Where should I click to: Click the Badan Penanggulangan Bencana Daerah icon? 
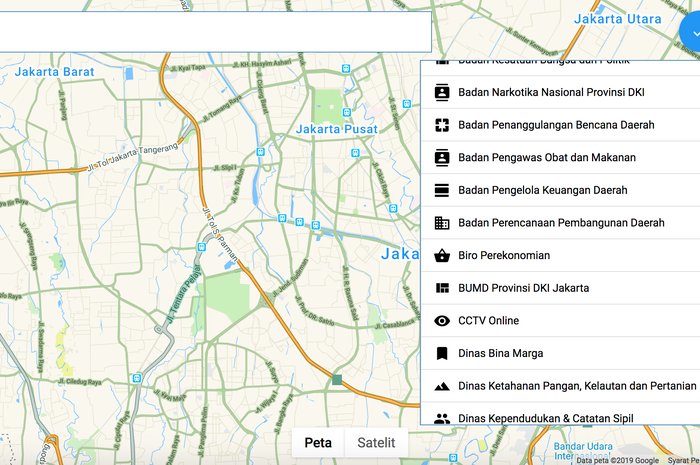442,125
